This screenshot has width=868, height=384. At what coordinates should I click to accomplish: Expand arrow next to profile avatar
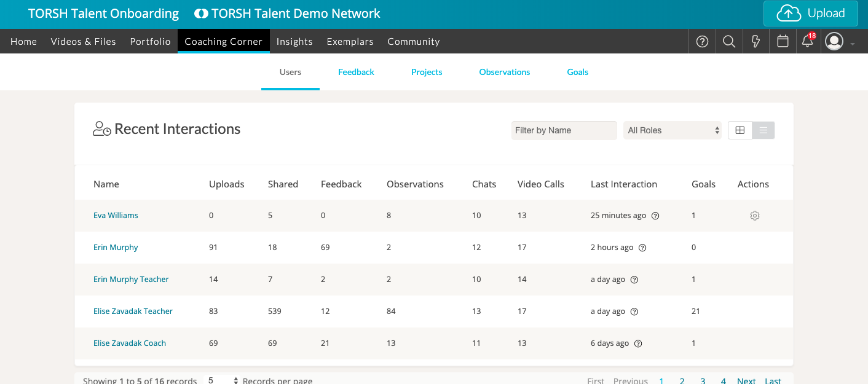[x=853, y=44]
